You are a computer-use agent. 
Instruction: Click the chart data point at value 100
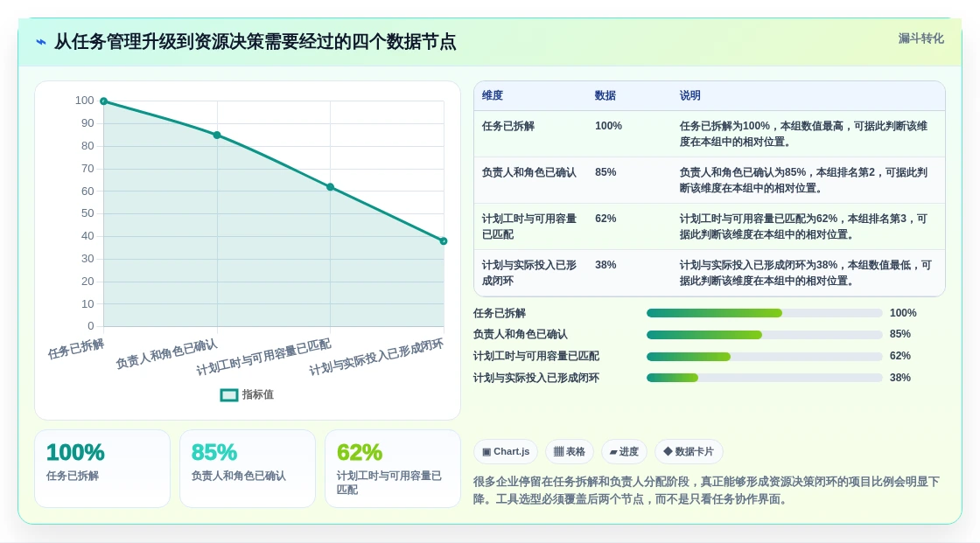104,101
